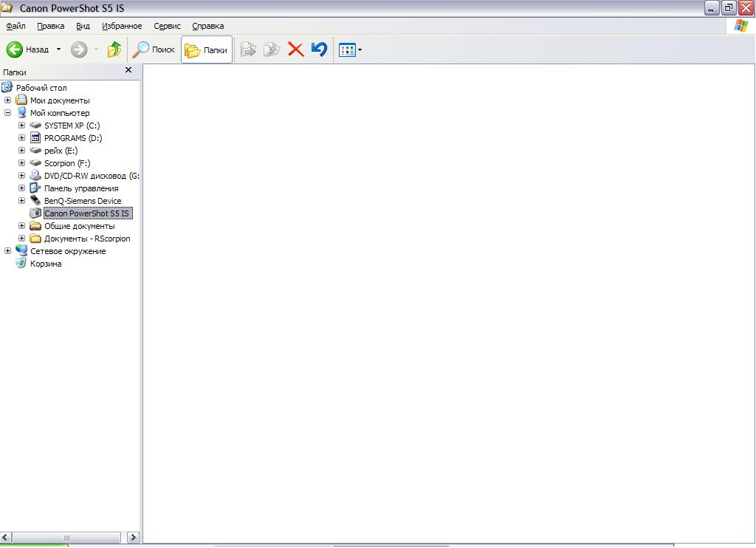Expand PROGRAMS (D:) drive
756x548 pixels.
pos(21,138)
